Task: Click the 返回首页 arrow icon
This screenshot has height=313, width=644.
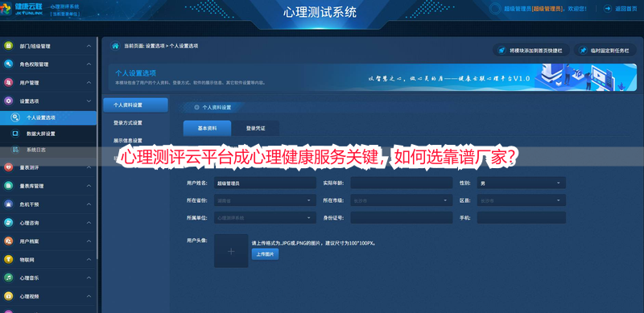Action: 607,8
